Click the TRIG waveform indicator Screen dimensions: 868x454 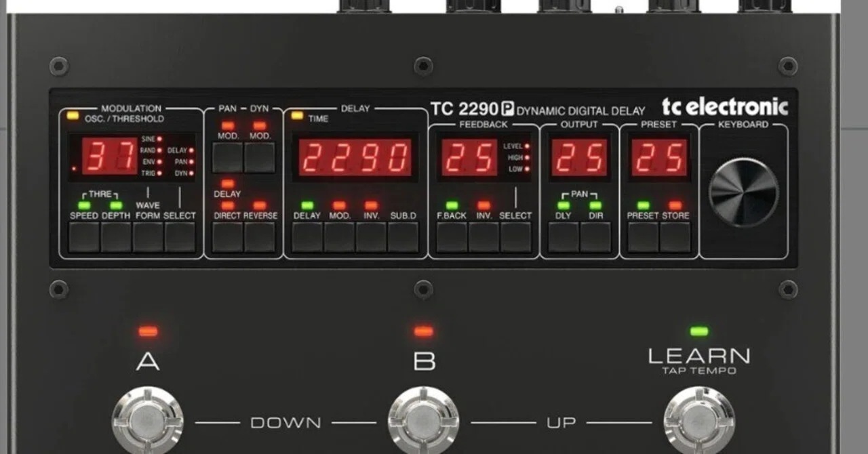160,173
